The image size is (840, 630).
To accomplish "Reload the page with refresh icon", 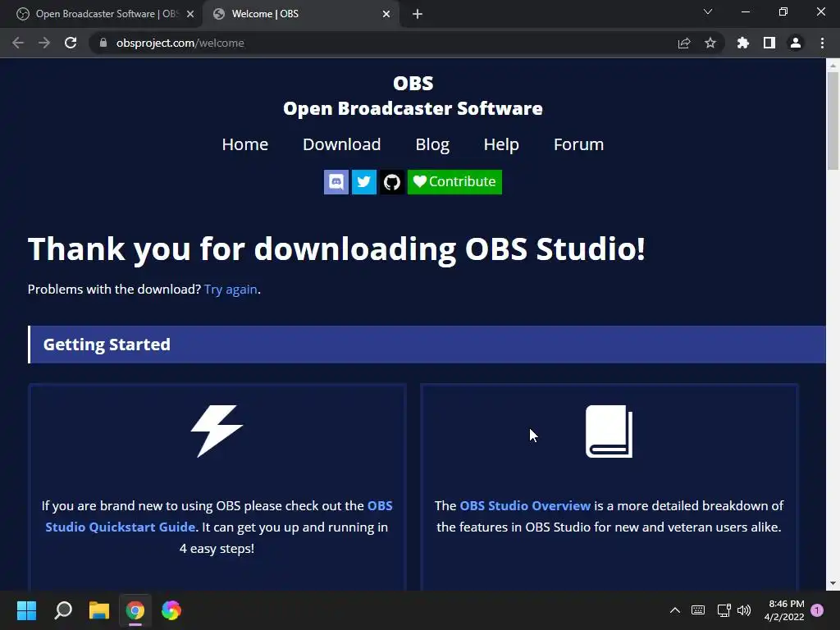I will tap(71, 43).
